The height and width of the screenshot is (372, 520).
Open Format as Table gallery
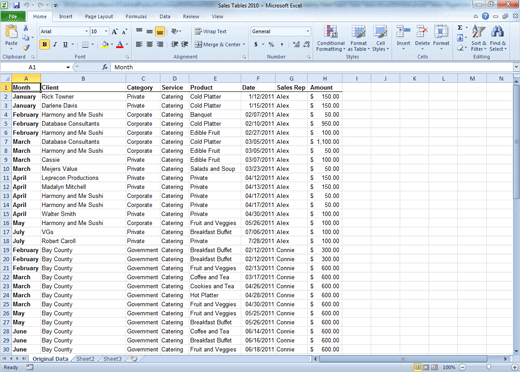[359, 38]
